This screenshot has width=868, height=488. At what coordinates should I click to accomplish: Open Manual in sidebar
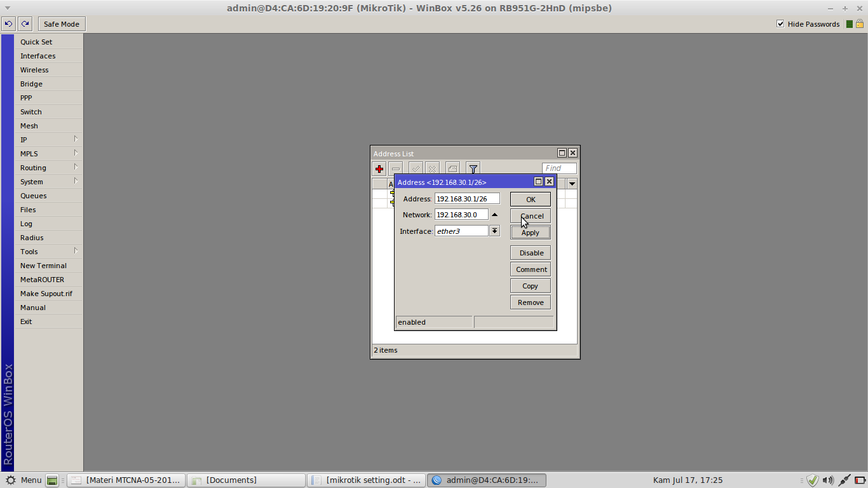click(49, 308)
